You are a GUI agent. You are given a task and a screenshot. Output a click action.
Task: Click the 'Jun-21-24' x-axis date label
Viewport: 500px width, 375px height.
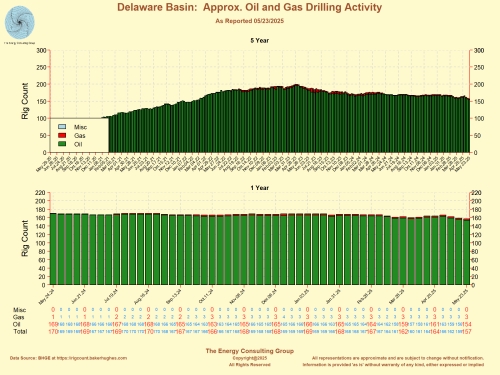(79, 297)
